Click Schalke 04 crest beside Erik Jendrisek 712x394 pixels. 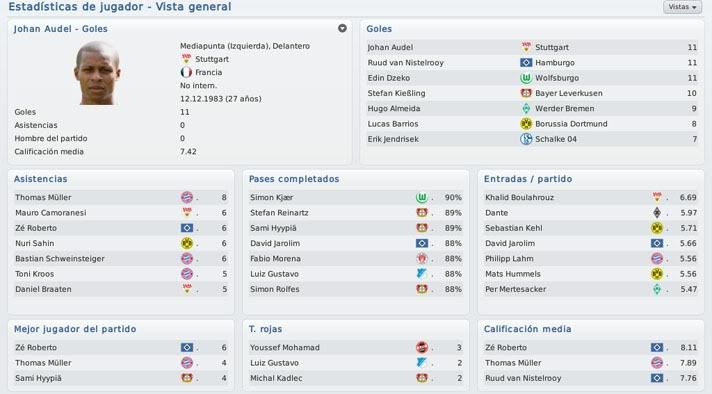[526, 139]
